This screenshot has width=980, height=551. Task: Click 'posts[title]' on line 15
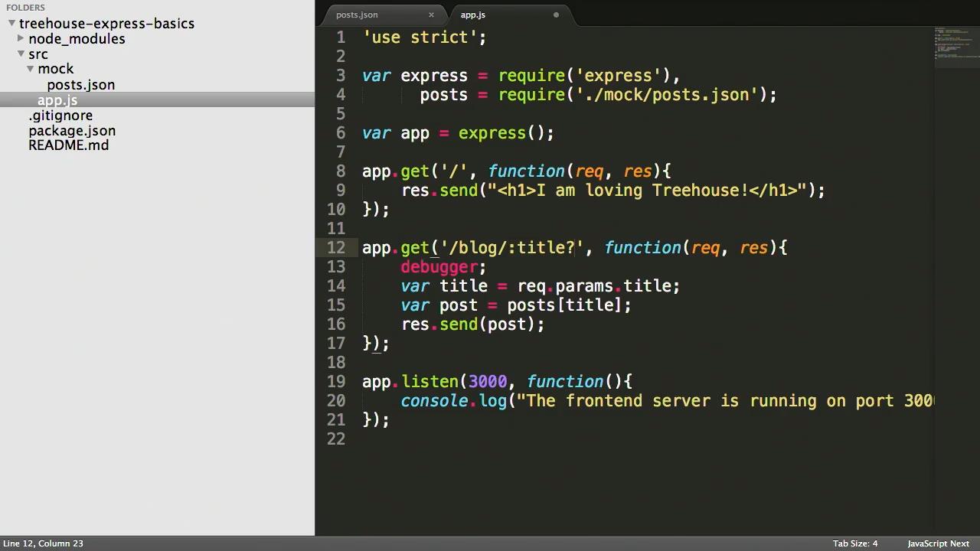click(564, 305)
